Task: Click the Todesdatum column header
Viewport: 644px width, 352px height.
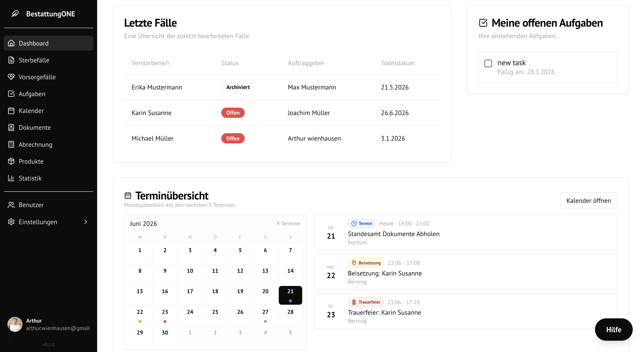Action: (x=398, y=63)
